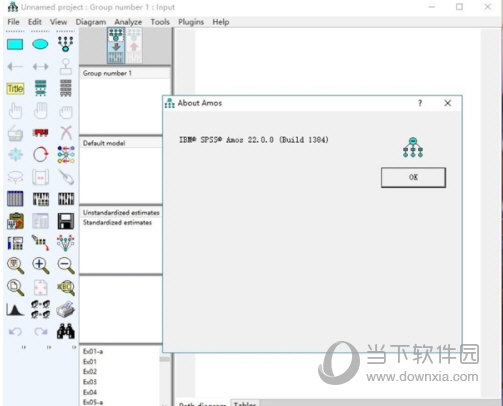
Task: Select the change shape of objects tool
Action: point(15,155)
